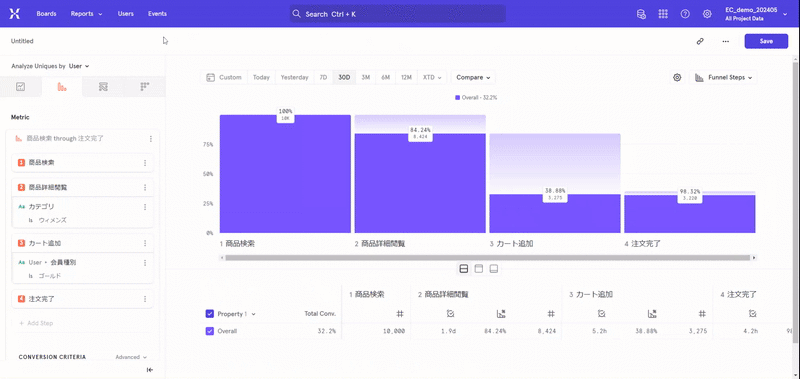The image size is (800, 379).
Task: Open options menu for 注文完了 step
Action: click(145, 299)
